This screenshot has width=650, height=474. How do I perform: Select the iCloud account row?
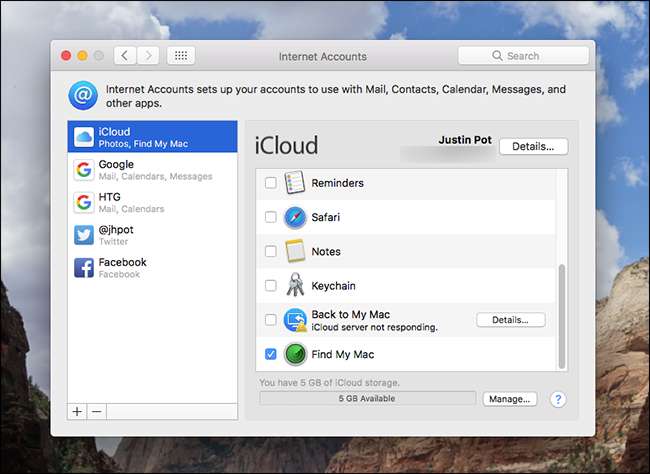153,137
